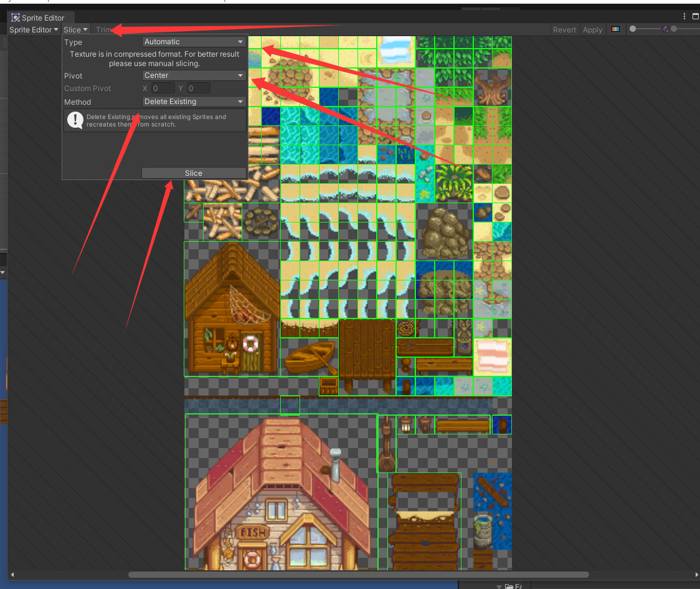Click the maximize window icon
This screenshot has width=700, height=589.
pos(696,16)
